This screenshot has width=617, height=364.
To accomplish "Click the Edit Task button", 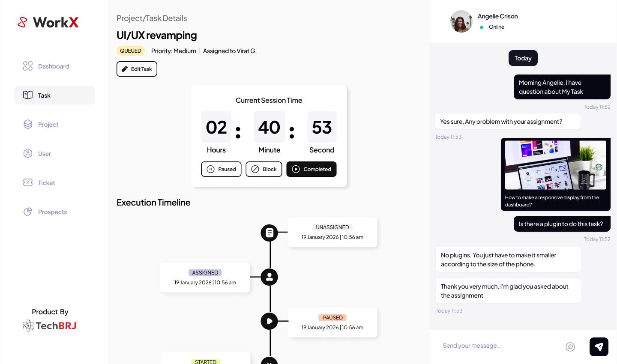I will 137,69.
